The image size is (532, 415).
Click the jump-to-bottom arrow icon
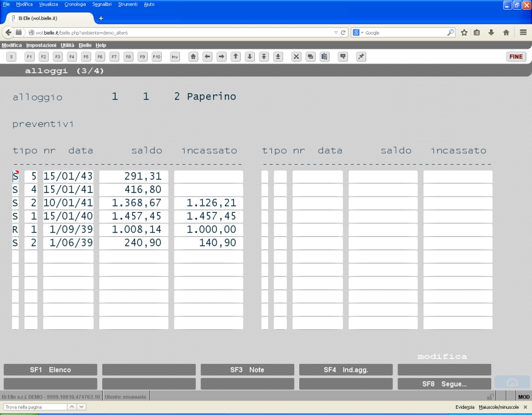click(x=278, y=57)
